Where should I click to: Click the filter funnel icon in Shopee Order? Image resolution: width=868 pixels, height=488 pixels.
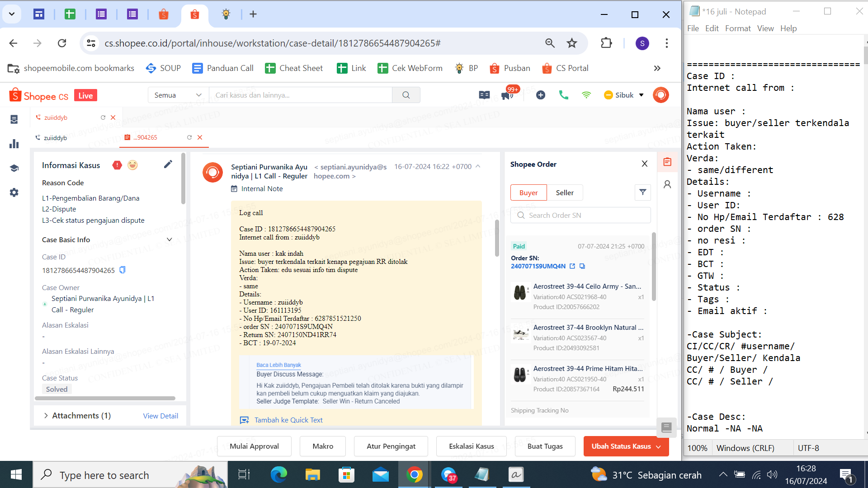[x=642, y=192]
